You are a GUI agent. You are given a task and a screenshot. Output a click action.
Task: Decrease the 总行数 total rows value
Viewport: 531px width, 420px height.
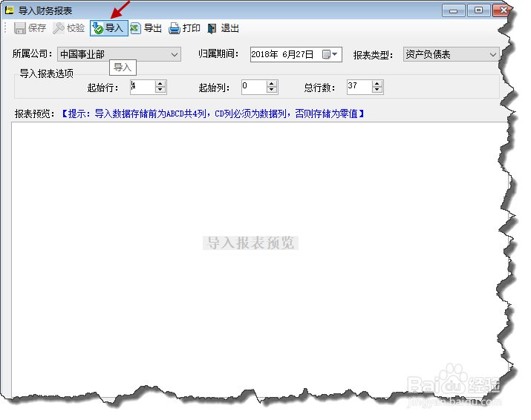377,91
